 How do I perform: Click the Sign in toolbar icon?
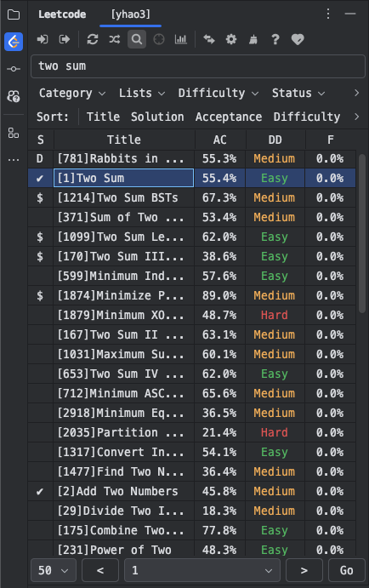point(43,39)
